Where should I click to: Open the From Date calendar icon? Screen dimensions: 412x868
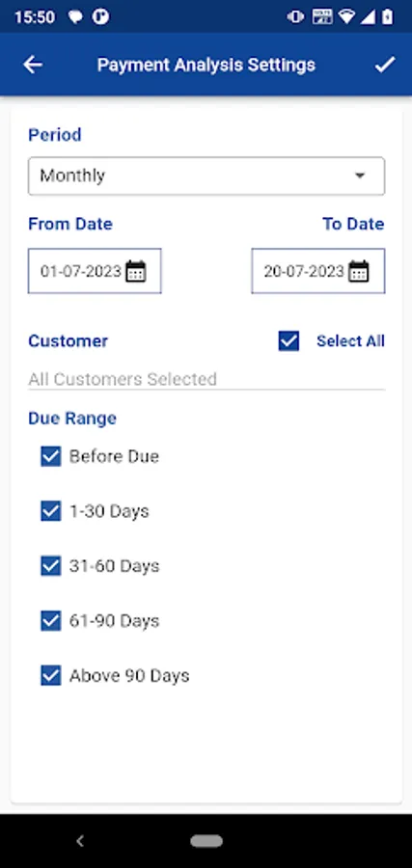coord(136,271)
